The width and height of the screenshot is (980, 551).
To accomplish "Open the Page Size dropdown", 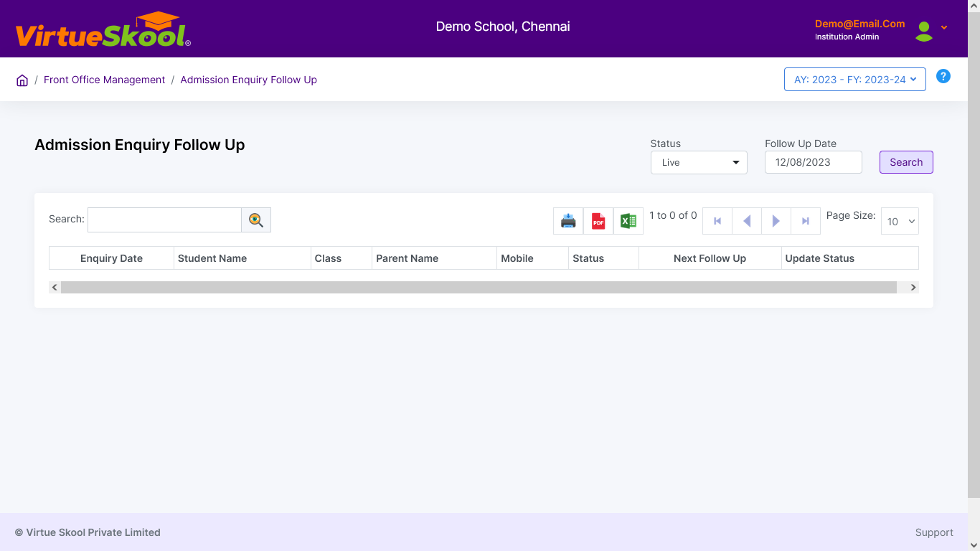I will (x=900, y=222).
